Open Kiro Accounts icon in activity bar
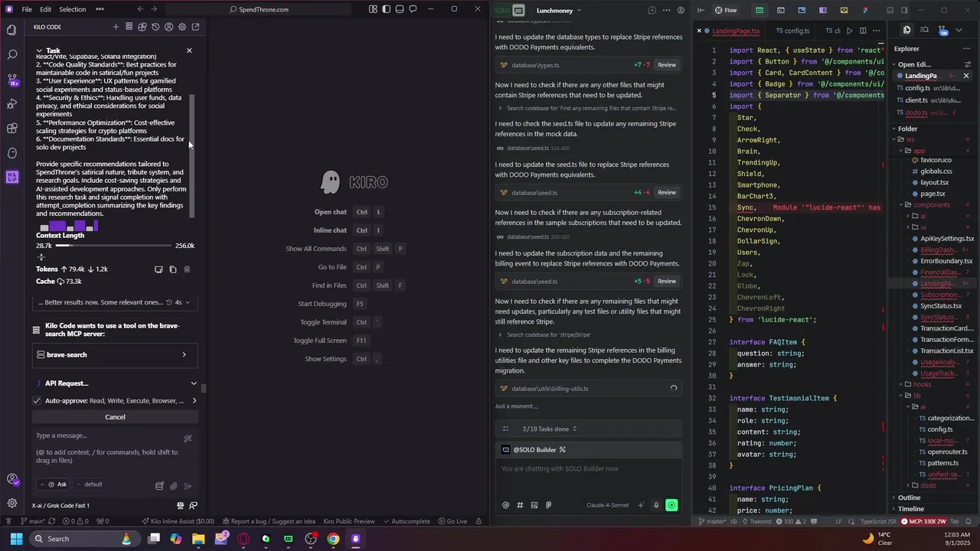The image size is (980, 551). click(11, 479)
